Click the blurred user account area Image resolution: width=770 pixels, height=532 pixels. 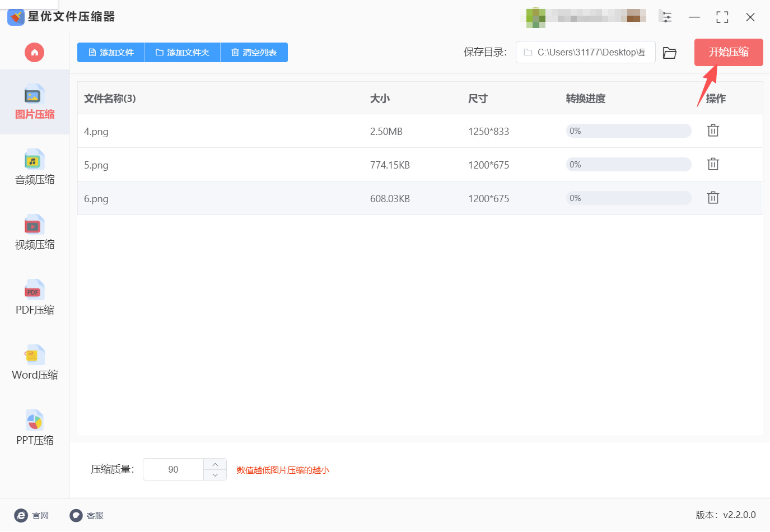586,16
